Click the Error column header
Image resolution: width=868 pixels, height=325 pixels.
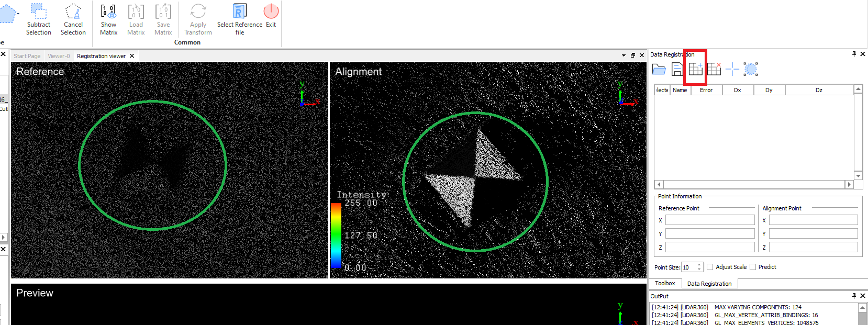[706, 90]
